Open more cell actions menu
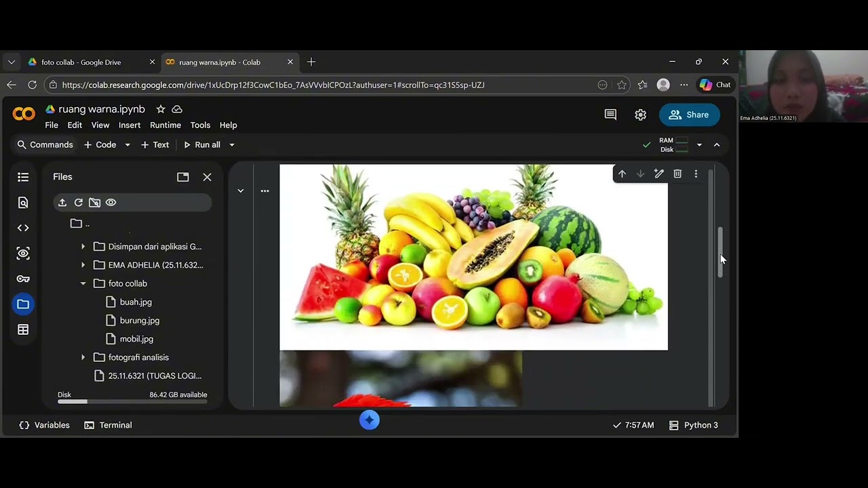868x488 pixels. coord(696,174)
